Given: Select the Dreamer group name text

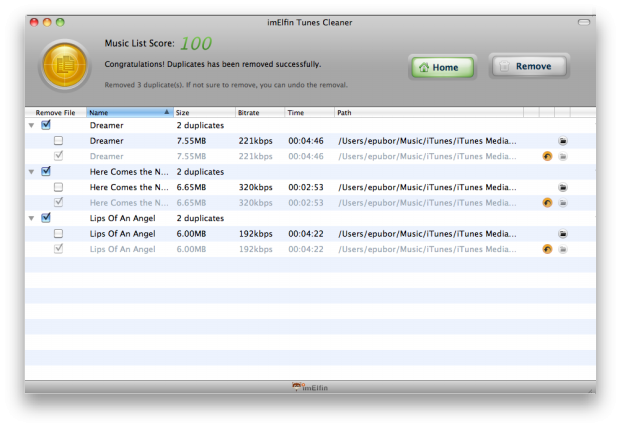Looking at the screenshot, I should 106,125.
